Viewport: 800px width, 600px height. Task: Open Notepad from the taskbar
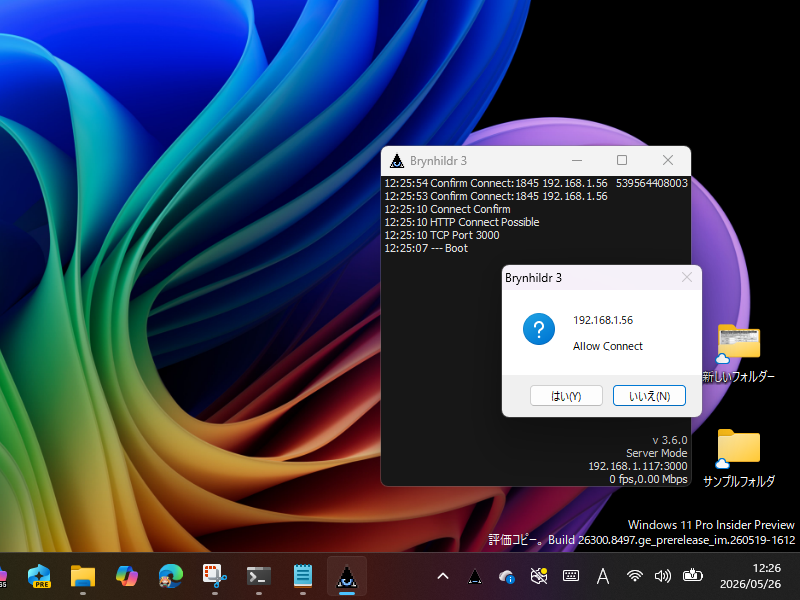coord(303,577)
